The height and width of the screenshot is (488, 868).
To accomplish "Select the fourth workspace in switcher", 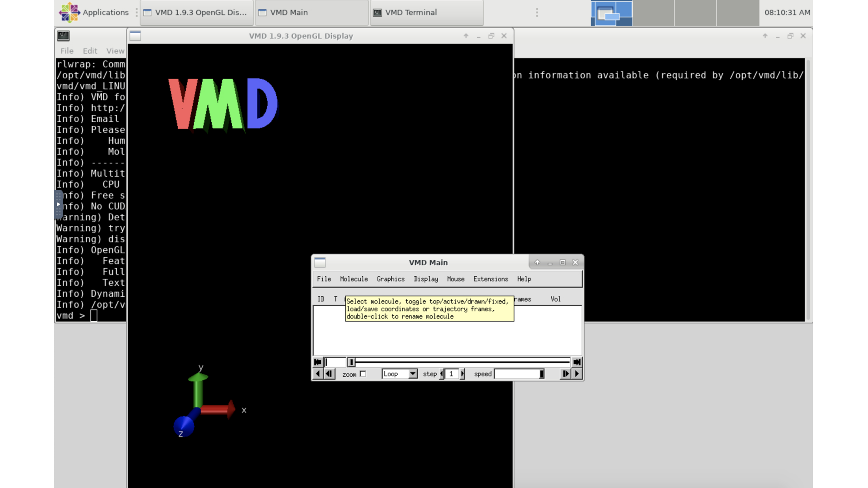I will point(738,13).
